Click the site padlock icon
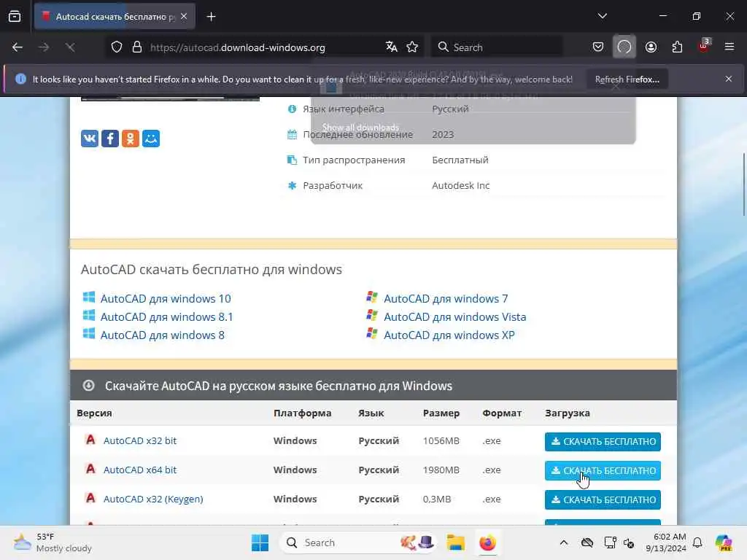The image size is (747, 560). [x=137, y=47]
